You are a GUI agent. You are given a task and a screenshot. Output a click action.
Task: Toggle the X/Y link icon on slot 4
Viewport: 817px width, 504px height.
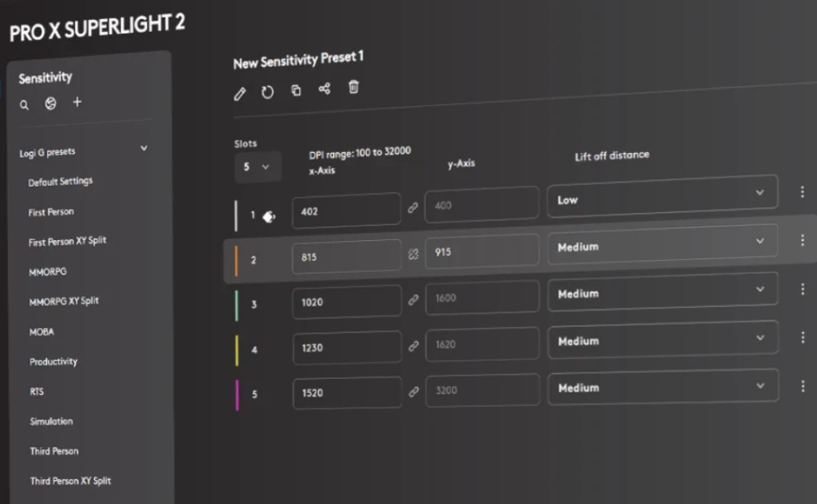pos(414,346)
